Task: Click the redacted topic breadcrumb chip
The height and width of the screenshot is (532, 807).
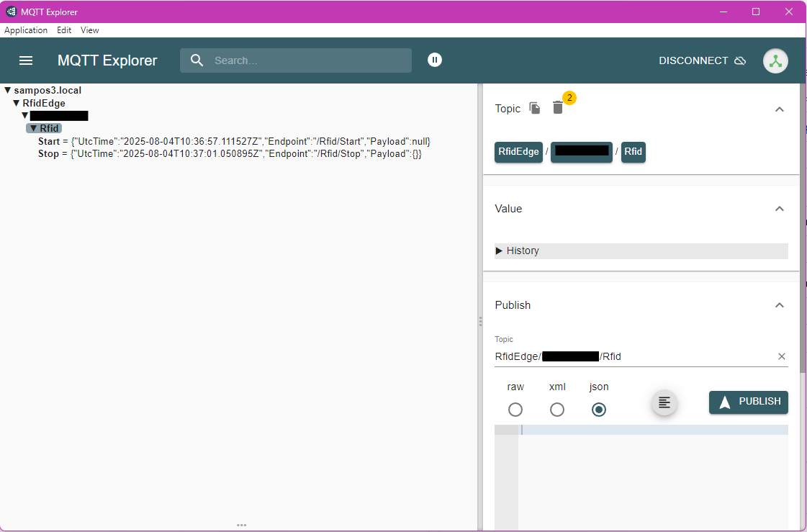Action: pyautogui.click(x=582, y=152)
